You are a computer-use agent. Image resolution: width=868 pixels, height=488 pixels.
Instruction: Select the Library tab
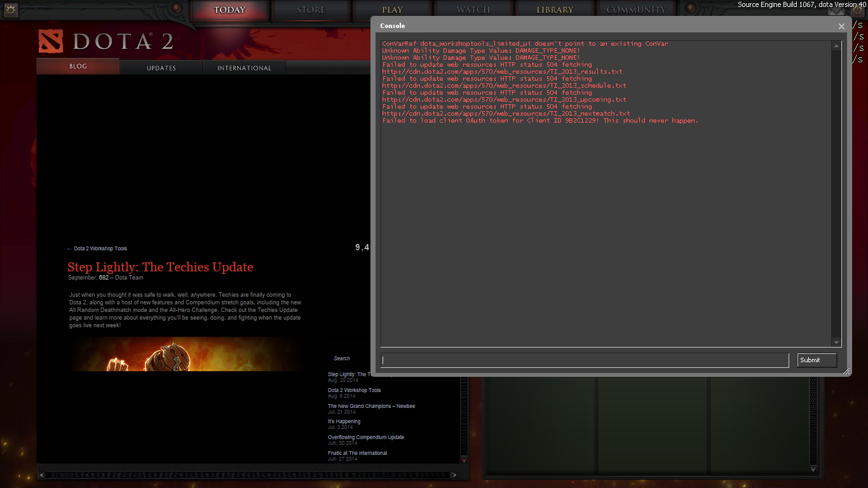pos(555,10)
